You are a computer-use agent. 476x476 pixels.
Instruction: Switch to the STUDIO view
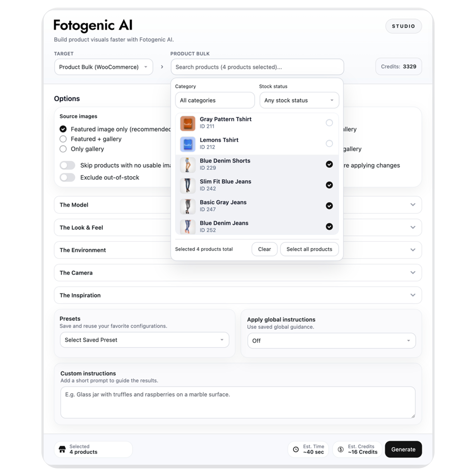403,26
